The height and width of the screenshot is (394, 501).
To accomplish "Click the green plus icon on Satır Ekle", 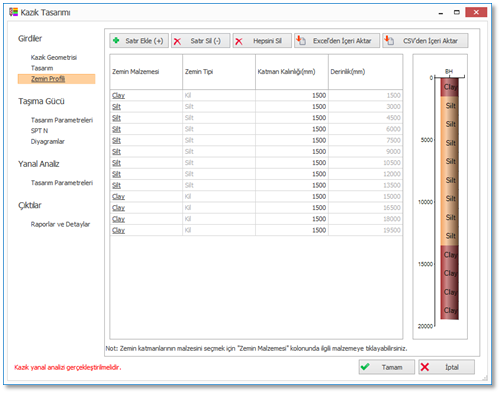I will (x=116, y=40).
